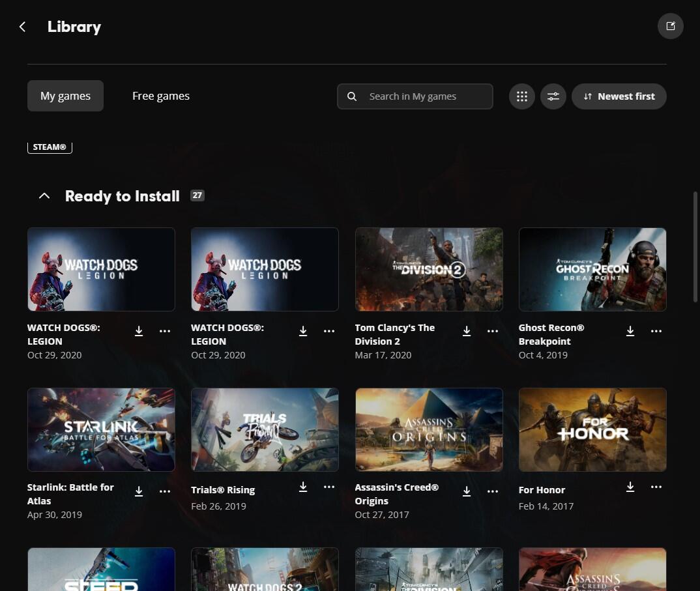This screenshot has height=591, width=700.
Task: Open the second Watch Dogs Legion thumbnail
Action: [x=265, y=269]
